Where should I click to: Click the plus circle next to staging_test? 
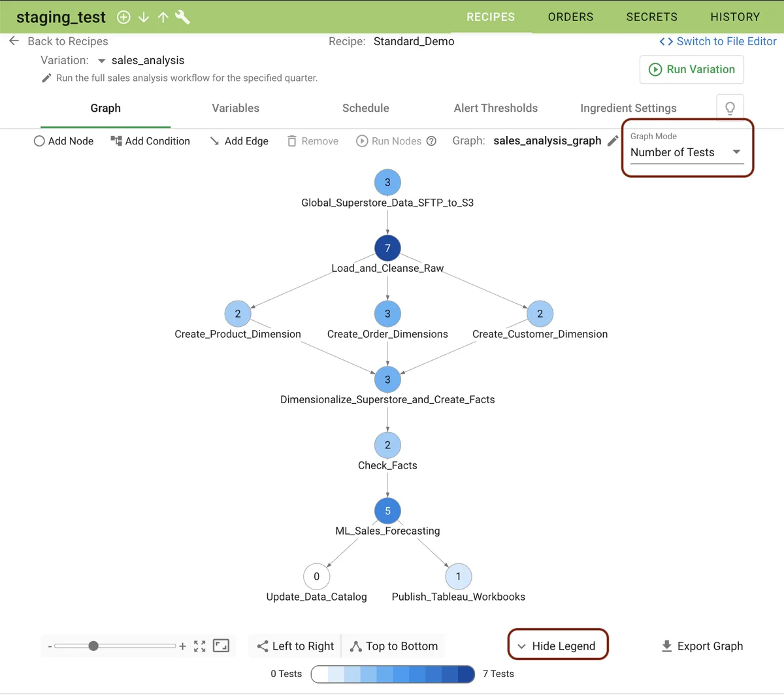pos(123,17)
